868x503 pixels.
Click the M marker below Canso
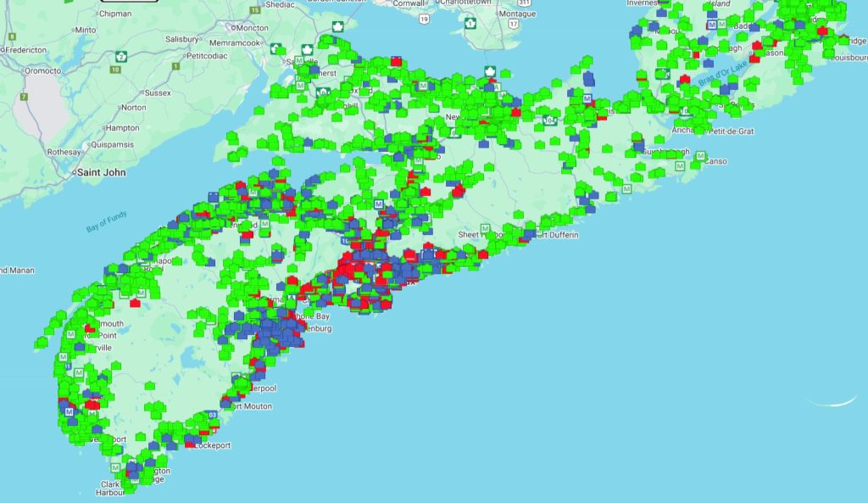(681, 165)
